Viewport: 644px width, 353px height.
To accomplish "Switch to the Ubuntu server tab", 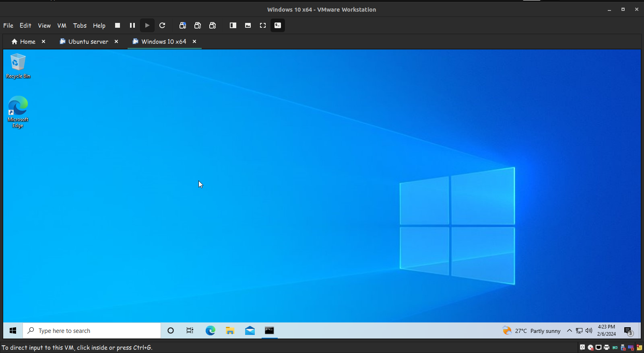I will pyautogui.click(x=84, y=41).
